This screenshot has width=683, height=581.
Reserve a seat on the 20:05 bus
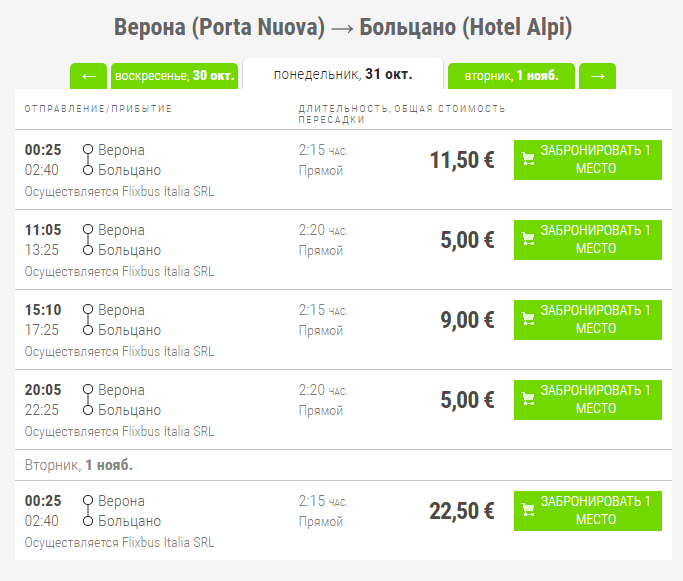pos(588,400)
